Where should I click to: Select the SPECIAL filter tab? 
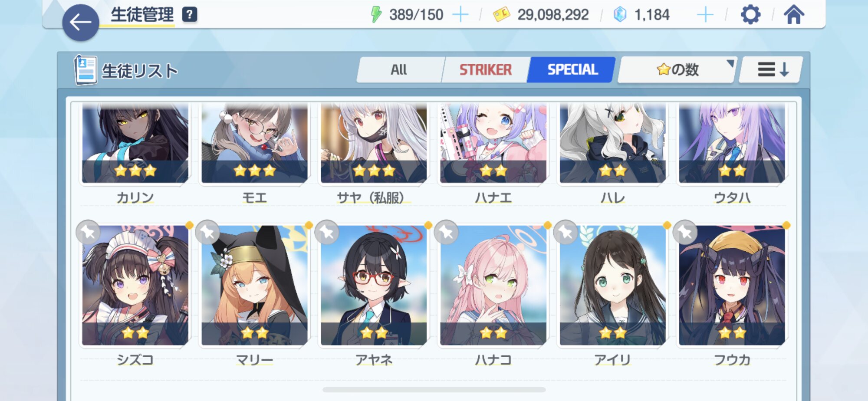572,69
